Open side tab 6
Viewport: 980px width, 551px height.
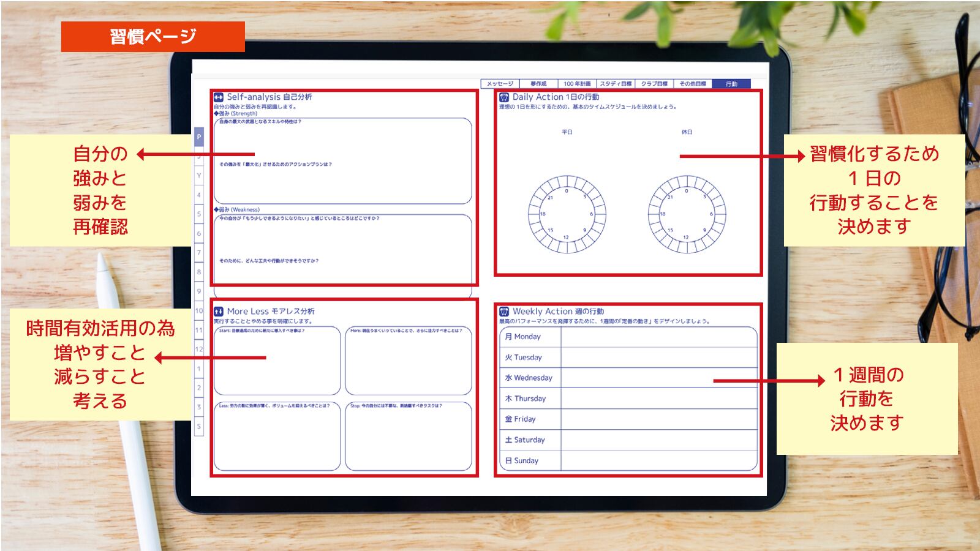click(x=198, y=234)
